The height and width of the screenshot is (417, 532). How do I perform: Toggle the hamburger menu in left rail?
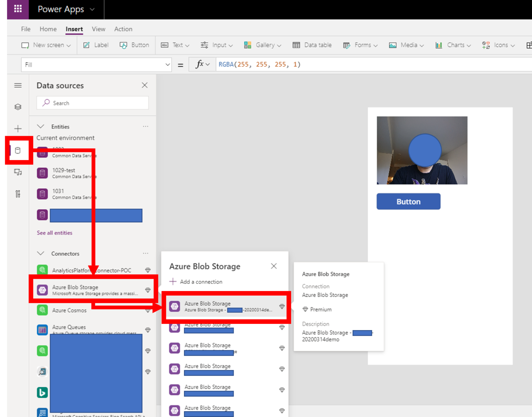tap(18, 86)
